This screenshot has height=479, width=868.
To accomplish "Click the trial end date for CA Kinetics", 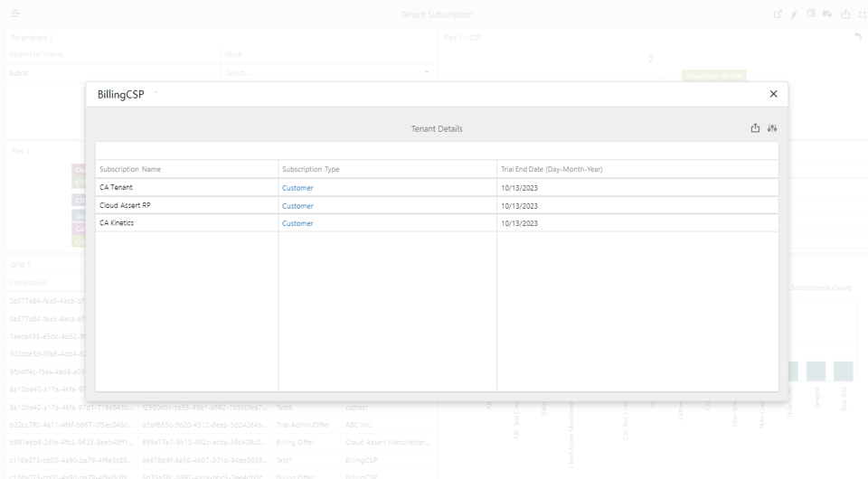I will 519,223.
